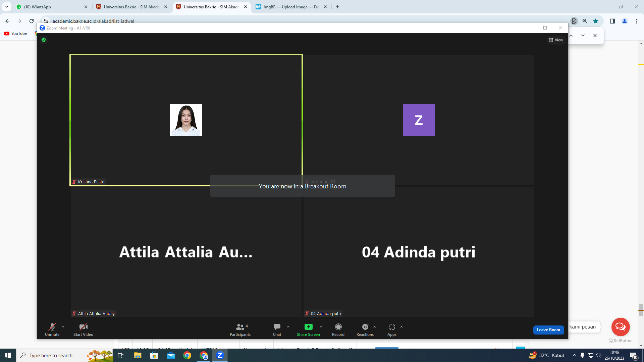644x362 pixels.
Task: Show hidden system tray icons
Action: coord(575,355)
